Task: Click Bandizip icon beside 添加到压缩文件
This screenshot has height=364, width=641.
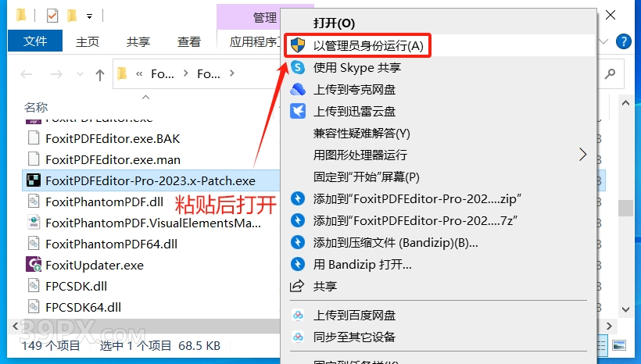Action: coord(298,243)
